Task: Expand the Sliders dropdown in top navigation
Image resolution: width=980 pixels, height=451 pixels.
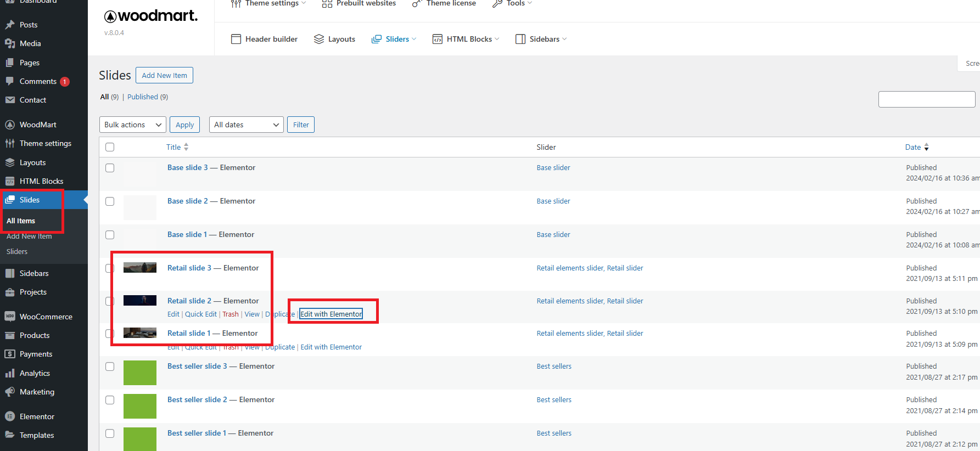Action: pos(414,39)
